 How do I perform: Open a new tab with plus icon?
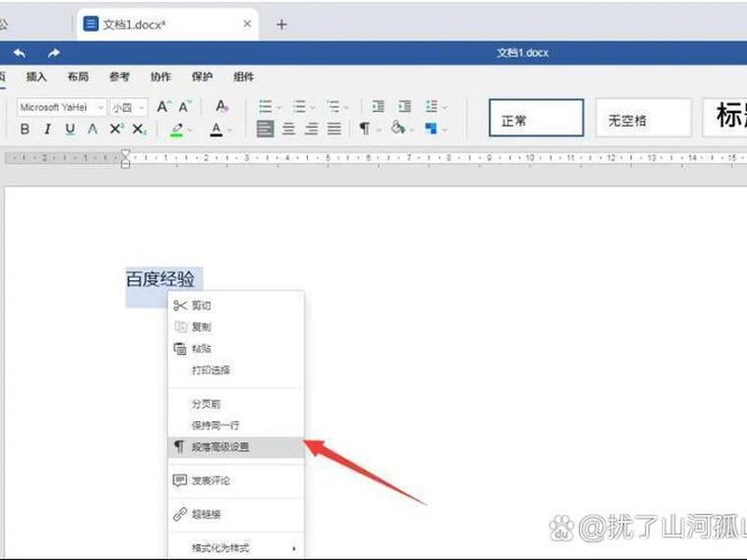coord(282,24)
